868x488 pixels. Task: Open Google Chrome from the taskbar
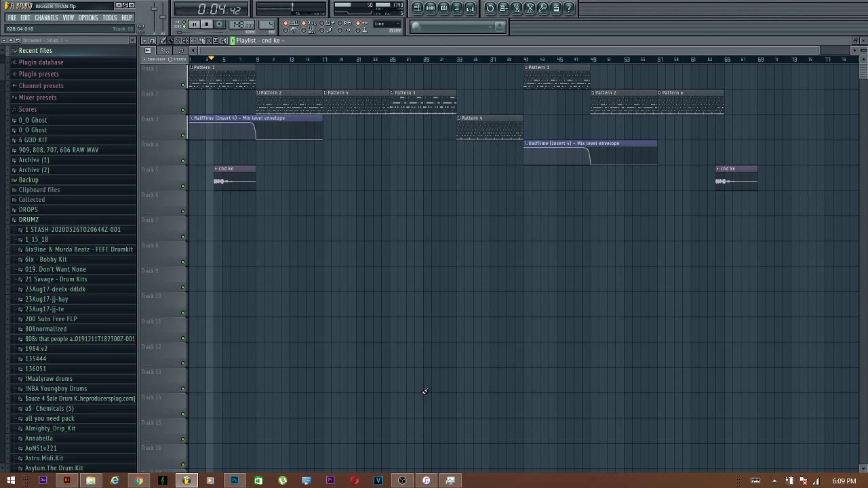tap(138, 481)
